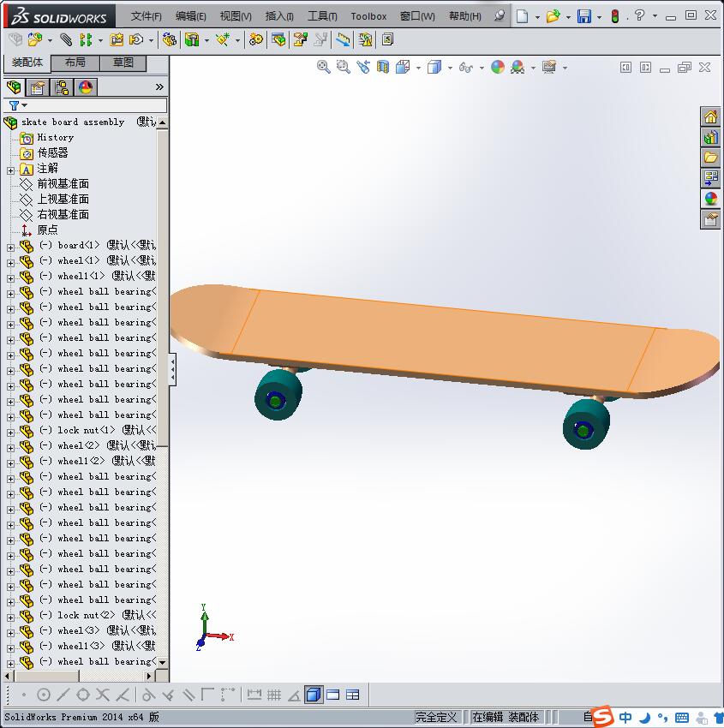This screenshot has width=724, height=728.
Task: Switch to the 布局 tab
Action: coord(75,63)
